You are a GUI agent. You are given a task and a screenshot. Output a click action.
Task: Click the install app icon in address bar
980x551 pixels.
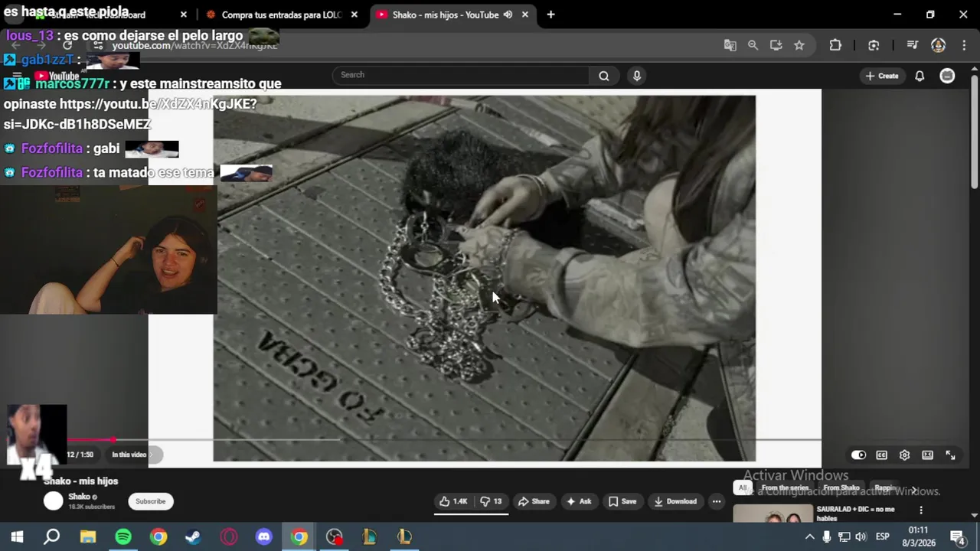(776, 45)
